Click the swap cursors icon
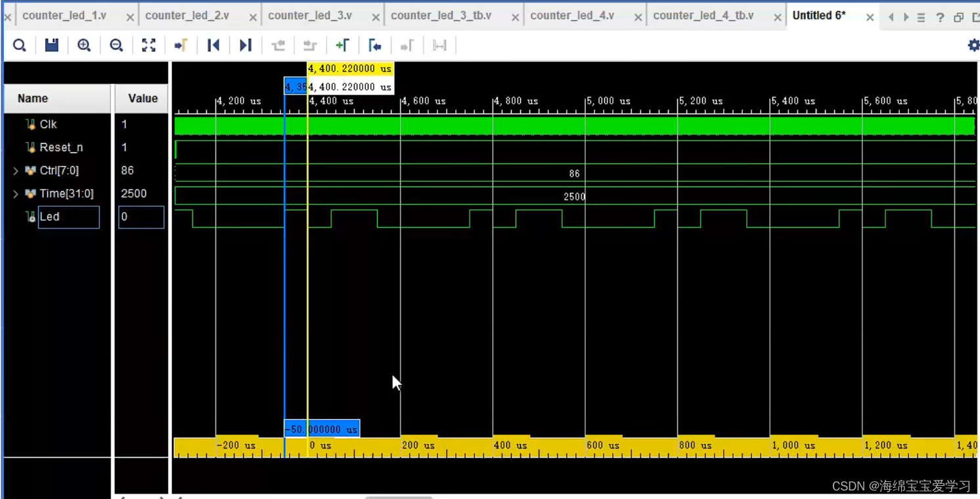This screenshot has width=980, height=499. tap(439, 45)
